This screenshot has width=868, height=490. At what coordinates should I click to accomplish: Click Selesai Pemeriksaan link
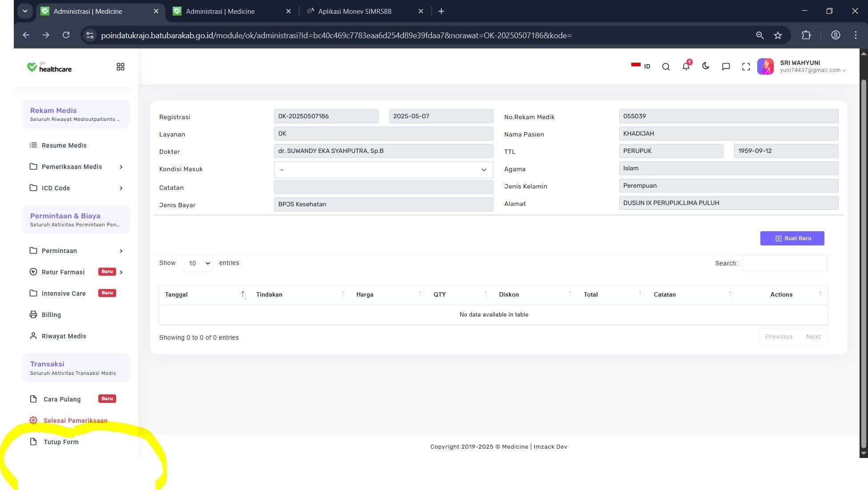[75, 421]
